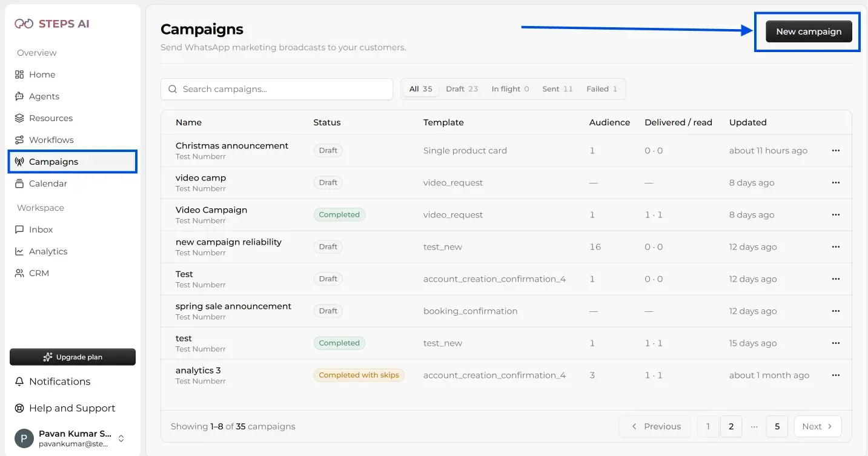Click the Notifications bell icon

[19, 382]
